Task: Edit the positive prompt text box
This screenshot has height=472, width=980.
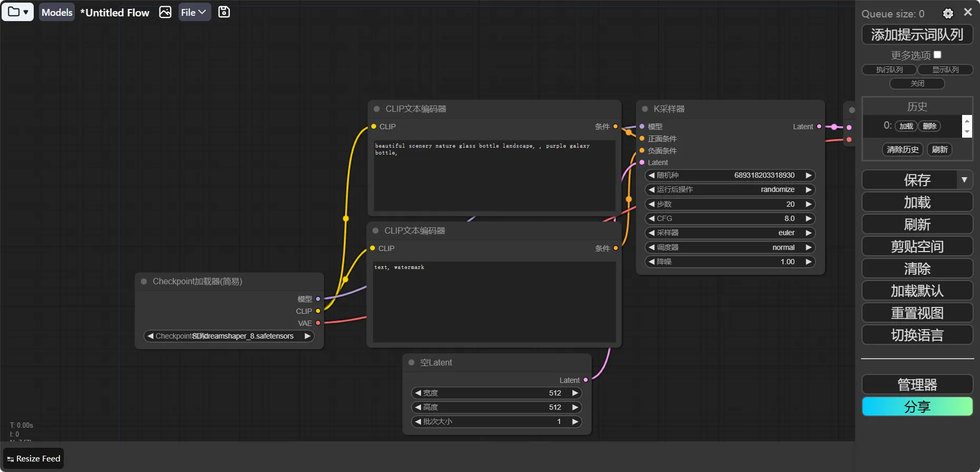Action: [x=495, y=176]
